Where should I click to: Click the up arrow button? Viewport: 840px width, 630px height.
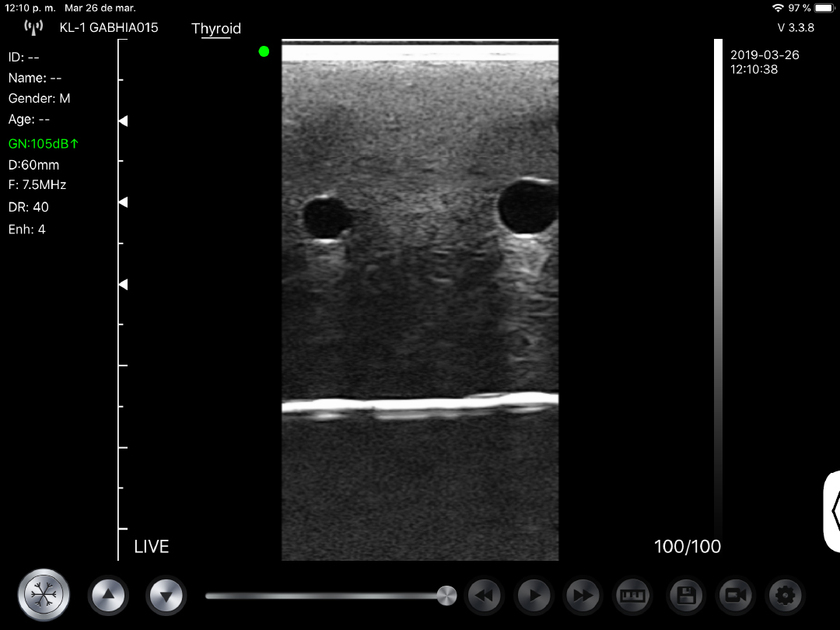pyautogui.click(x=108, y=597)
